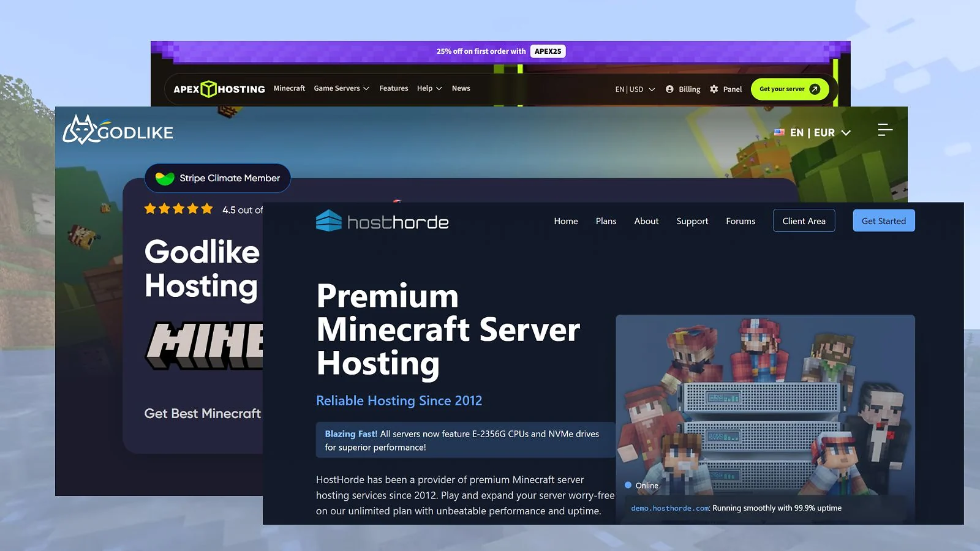
Task: Click 'Premium Minecraft Server Hosting' heading
Action: point(448,329)
